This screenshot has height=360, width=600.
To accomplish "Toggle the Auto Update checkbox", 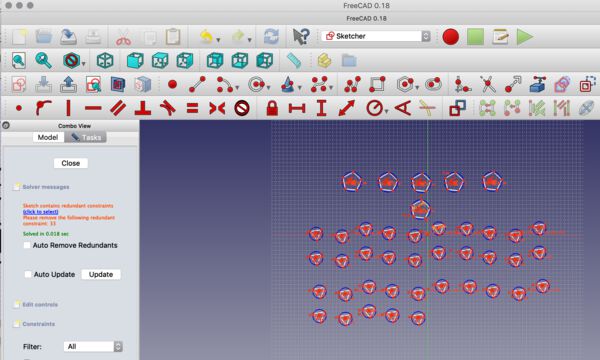I will (28, 274).
